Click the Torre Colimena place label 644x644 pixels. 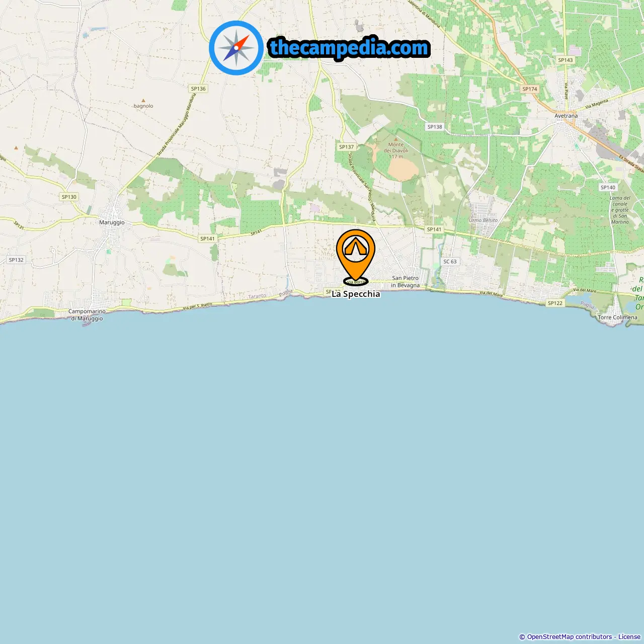coord(617,317)
